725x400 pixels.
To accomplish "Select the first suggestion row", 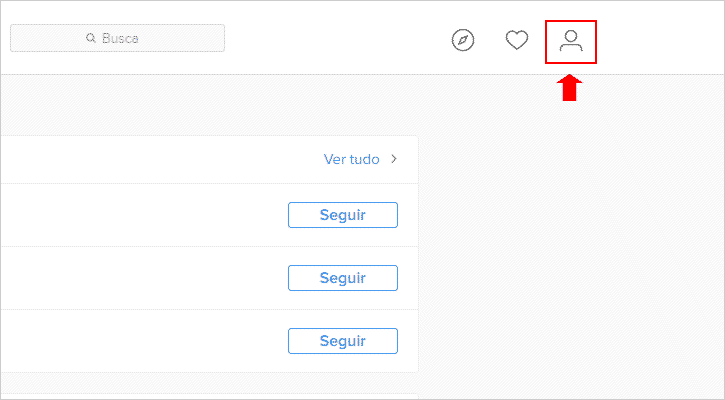I will click(209, 215).
